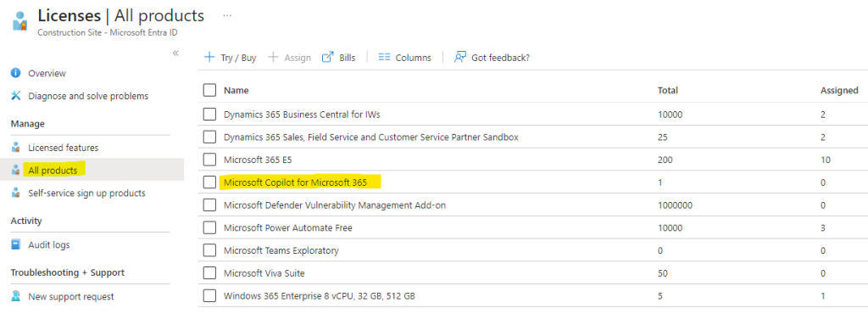Sort by the Total column header
This screenshot has width=868, height=314.
[668, 90]
